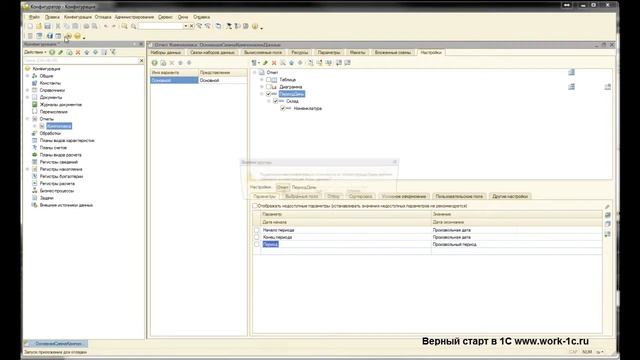The height and width of the screenshot is (360, 640).
Task: Check the Таблица structure element checkbox
Action: 269,80
